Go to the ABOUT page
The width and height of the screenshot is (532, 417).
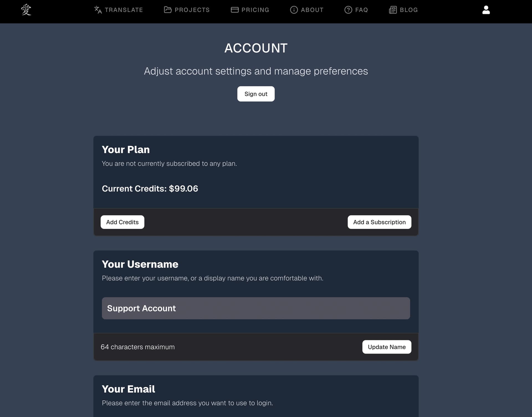click(x=312, y=10)
